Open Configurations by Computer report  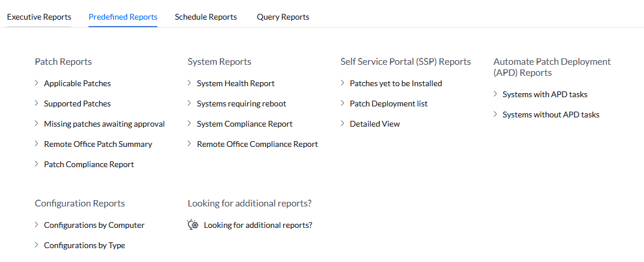[x=94, y=225]
